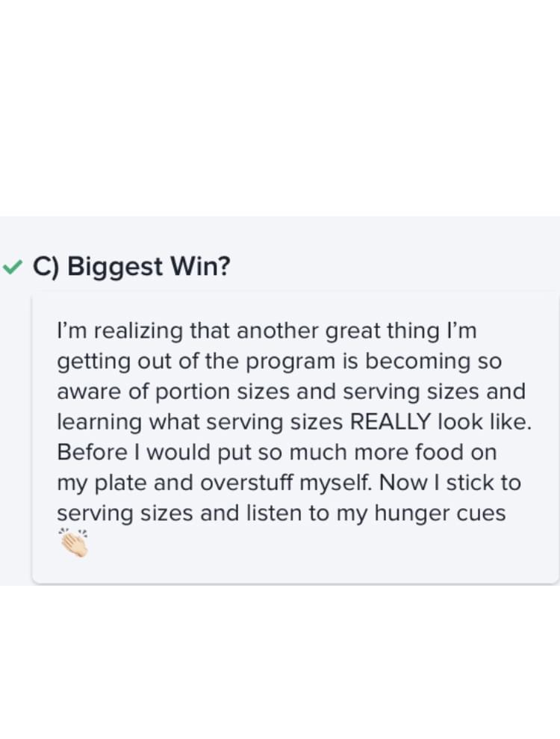This screenshot has height=739, width=560.
Task: Click the word 'learning' in the answer
Action: [x=99, y=422]
